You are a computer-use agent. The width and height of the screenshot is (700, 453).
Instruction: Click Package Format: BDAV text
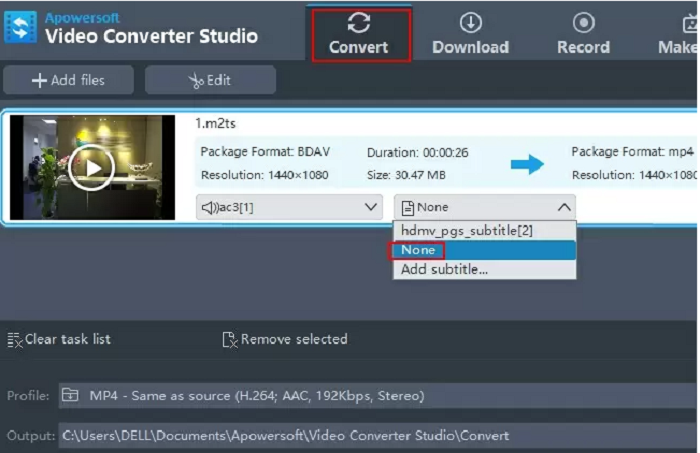[x=265, y=152]
